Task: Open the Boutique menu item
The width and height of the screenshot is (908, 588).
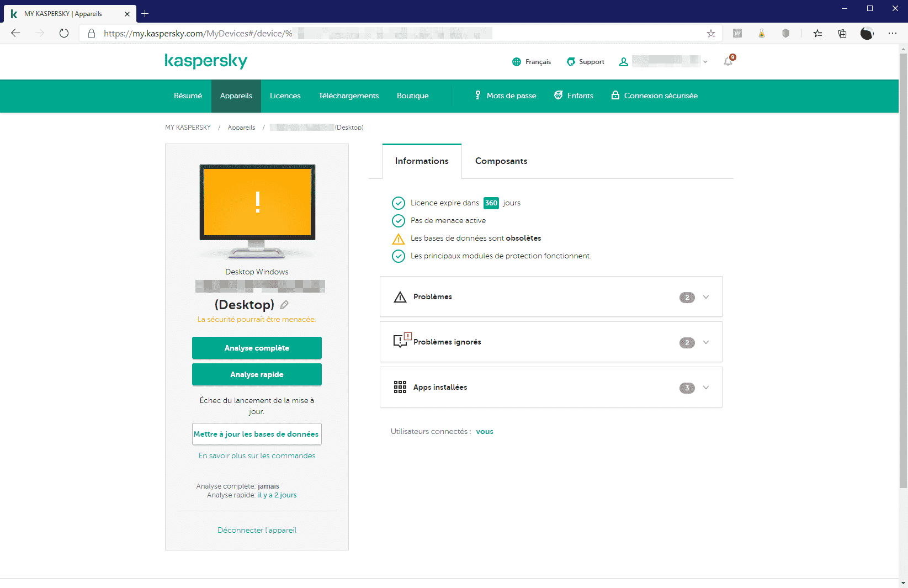Action: (x=413, y=96)
